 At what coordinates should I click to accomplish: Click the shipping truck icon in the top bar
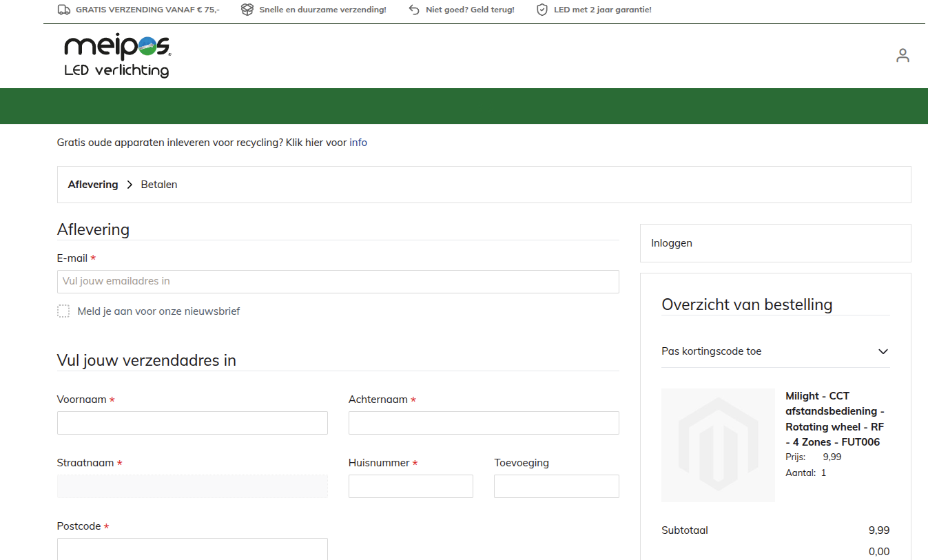tap(64, 10)
